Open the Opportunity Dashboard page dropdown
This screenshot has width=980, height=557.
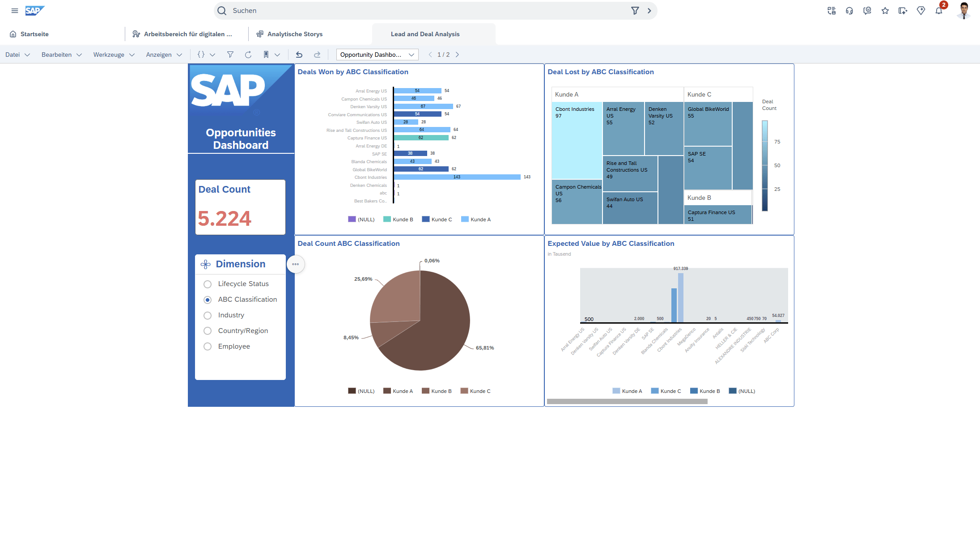[x=377, y=55]
